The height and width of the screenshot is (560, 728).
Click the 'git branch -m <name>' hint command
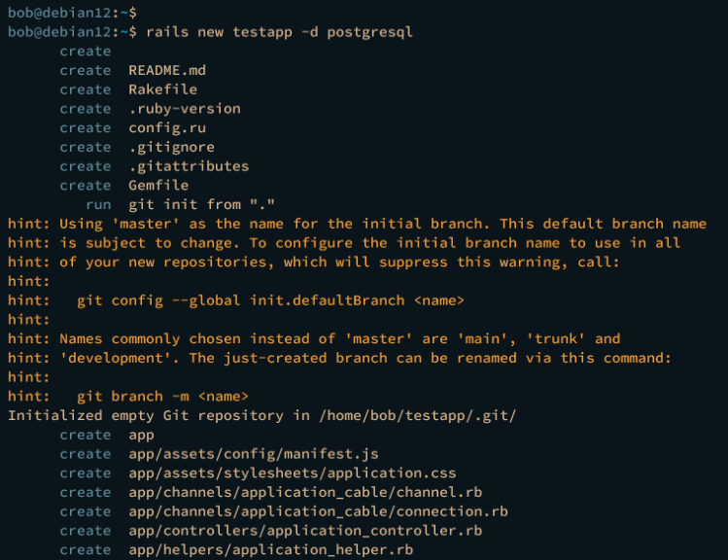pos(162,397)
